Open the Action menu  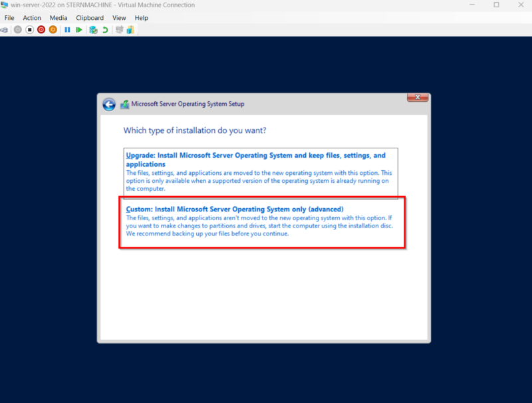point(32,18)
